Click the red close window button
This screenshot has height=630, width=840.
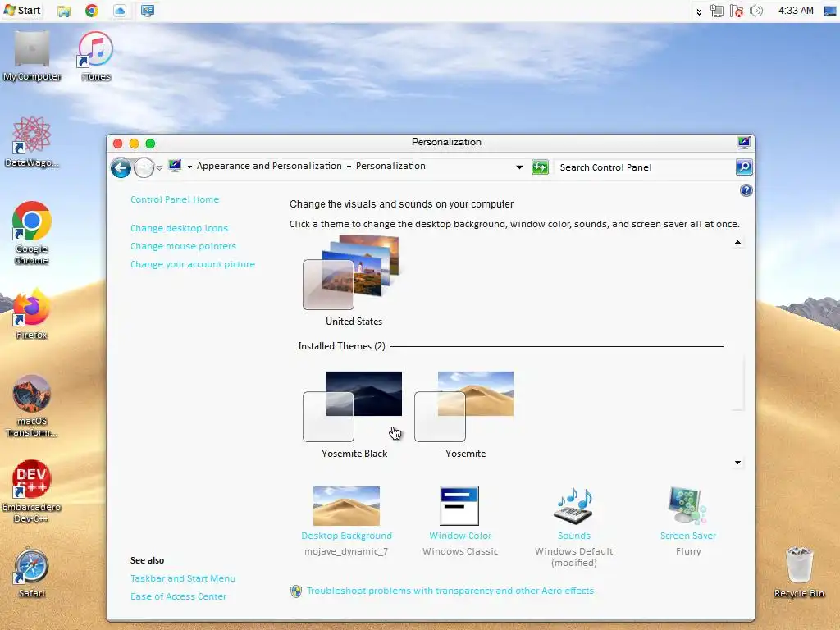coord(118,144)
